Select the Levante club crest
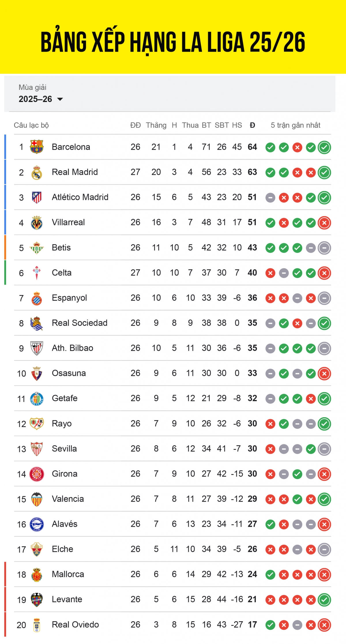 click(x=37, y=599)
